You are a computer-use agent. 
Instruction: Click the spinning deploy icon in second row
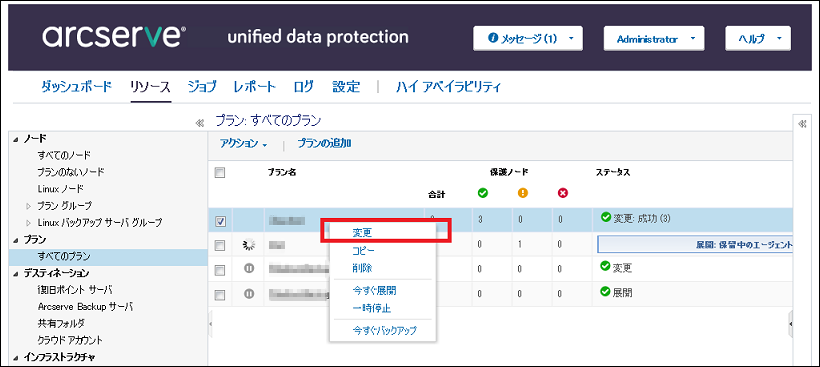click(x=249, y=244)
